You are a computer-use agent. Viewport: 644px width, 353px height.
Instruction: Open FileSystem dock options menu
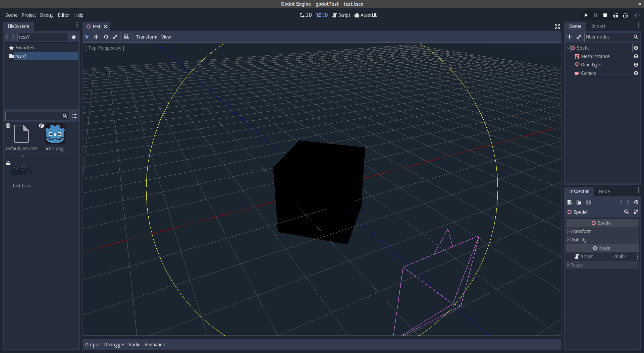point(77,25)
